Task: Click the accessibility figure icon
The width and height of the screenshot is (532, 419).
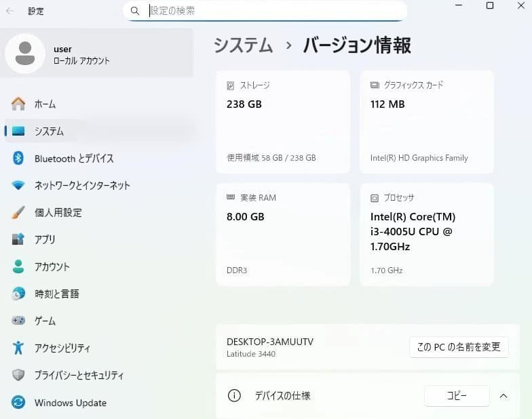Action: pyautogui.click(x=18, y=347)
